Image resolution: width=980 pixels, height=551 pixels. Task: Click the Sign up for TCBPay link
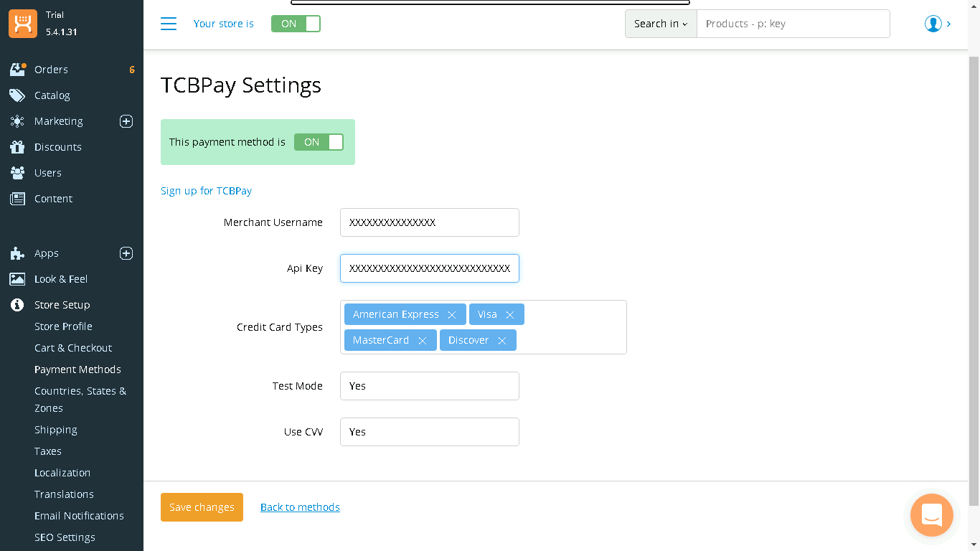click(x=206, y=191)
